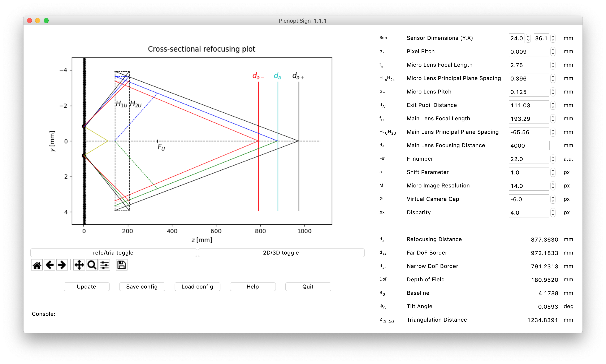The width and height of the screenshot is (606, 364).
Task: Click the green macOS zoom window button
Action: (x=46, y=21)
